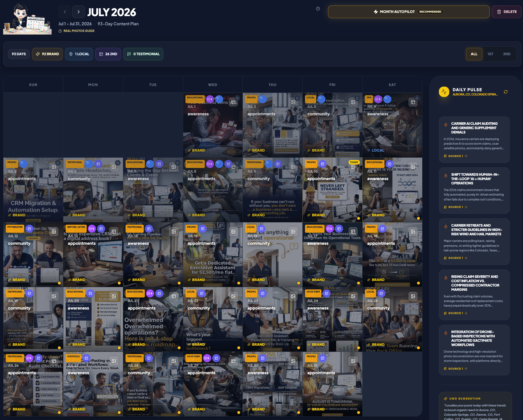Toggle the lock on the Jul 9 post

(297, 163)
